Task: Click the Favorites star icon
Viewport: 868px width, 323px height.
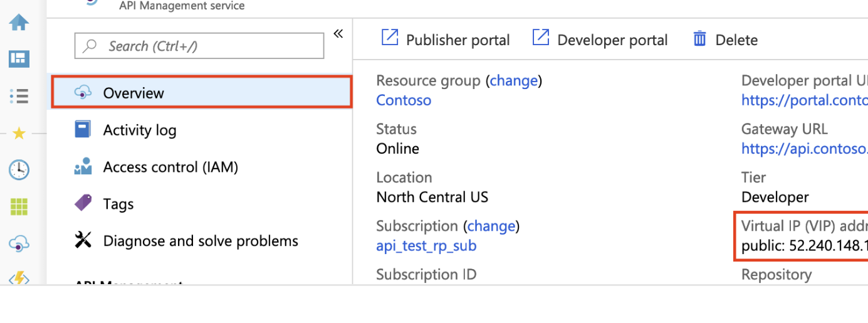Action: click(19, 133)
